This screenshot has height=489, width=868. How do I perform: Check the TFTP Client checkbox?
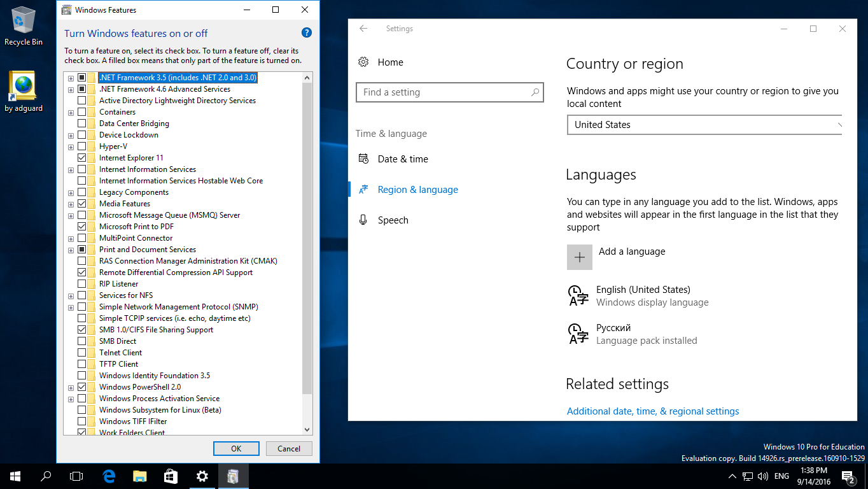point(82,364)
